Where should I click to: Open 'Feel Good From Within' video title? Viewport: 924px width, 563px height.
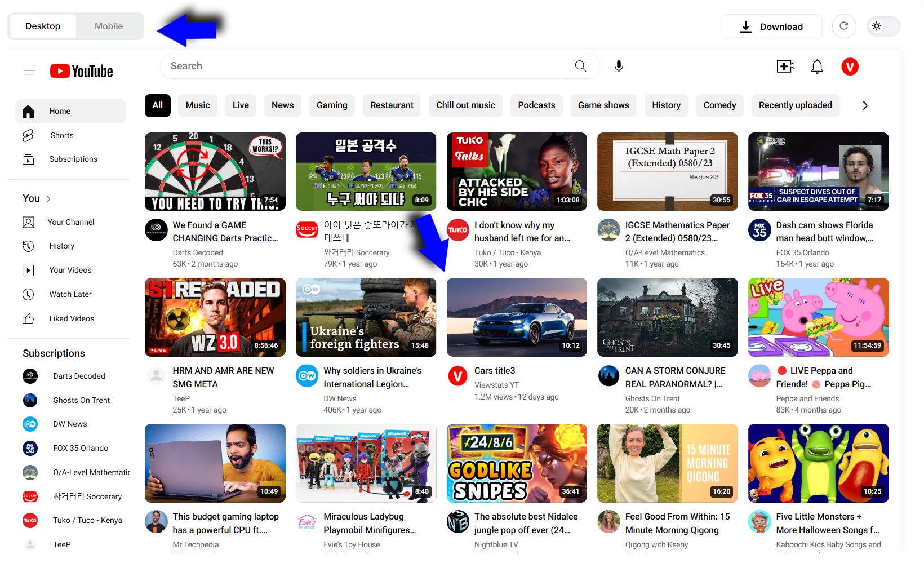click(677, 523)
